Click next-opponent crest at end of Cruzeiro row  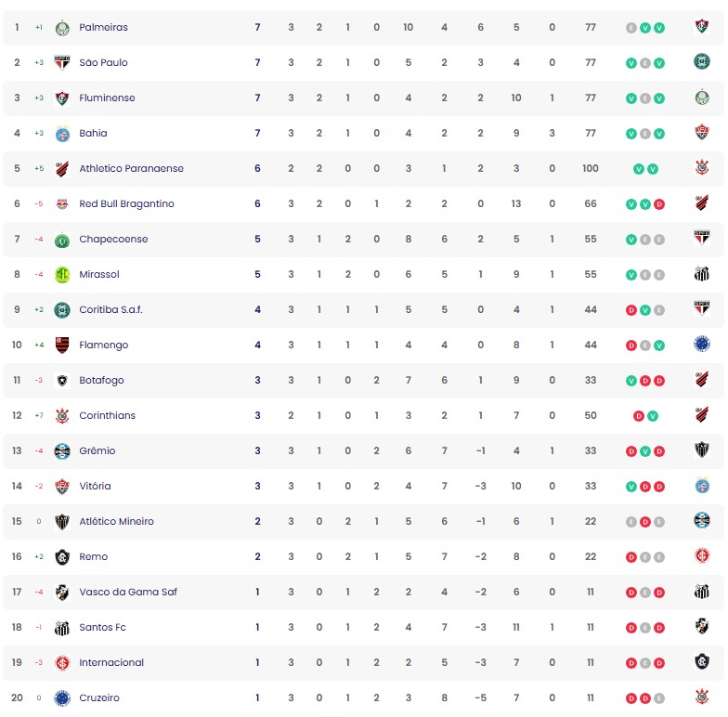pyautogui.click(x=702, y=697)
